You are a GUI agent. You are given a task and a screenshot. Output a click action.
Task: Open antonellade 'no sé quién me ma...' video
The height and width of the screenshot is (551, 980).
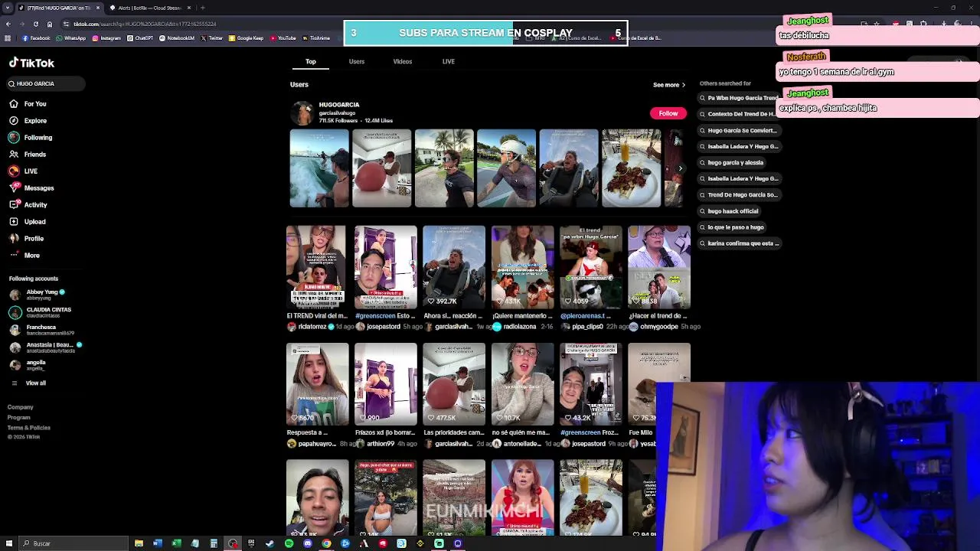522,384
